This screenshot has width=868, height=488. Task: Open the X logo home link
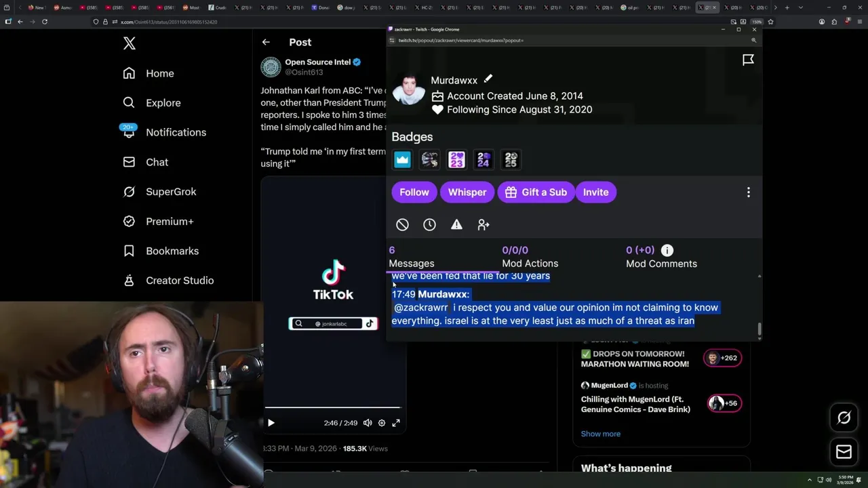tap(130, 43)
